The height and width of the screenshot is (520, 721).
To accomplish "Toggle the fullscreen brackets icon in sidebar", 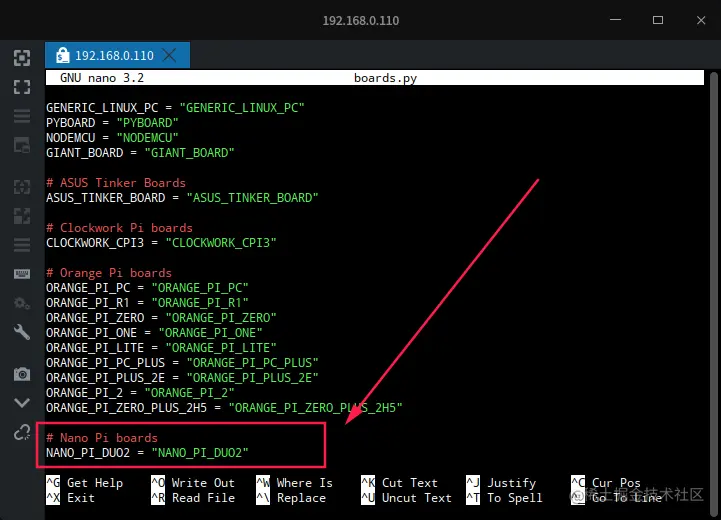I will coord(22,87).
